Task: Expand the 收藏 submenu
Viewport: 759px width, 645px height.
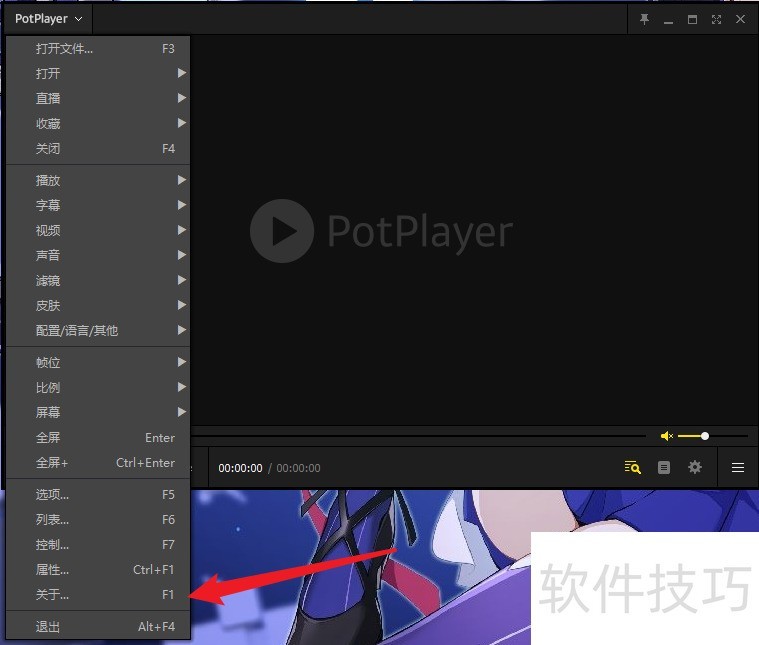Action: point(98,124)
